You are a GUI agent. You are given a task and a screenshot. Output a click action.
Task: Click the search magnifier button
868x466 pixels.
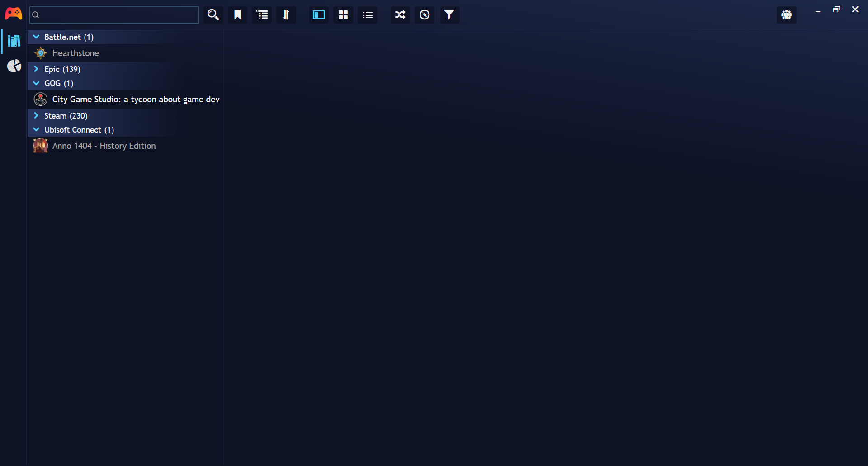point(213,15)
